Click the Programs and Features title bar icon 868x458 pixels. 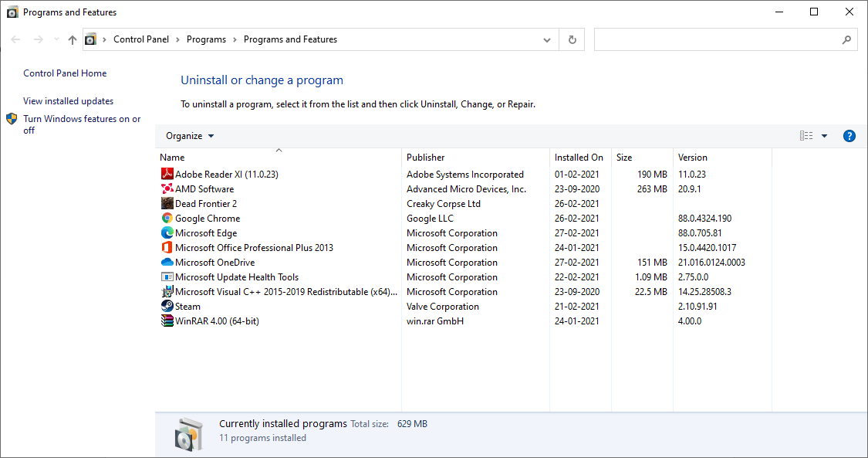[12, 12]
